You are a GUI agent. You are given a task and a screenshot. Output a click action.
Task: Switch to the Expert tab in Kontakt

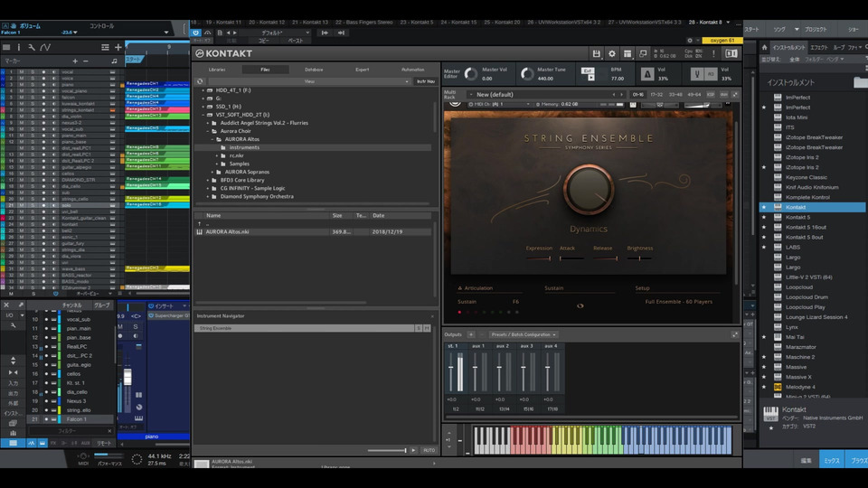pyautogui.click(x=362, y=69)
